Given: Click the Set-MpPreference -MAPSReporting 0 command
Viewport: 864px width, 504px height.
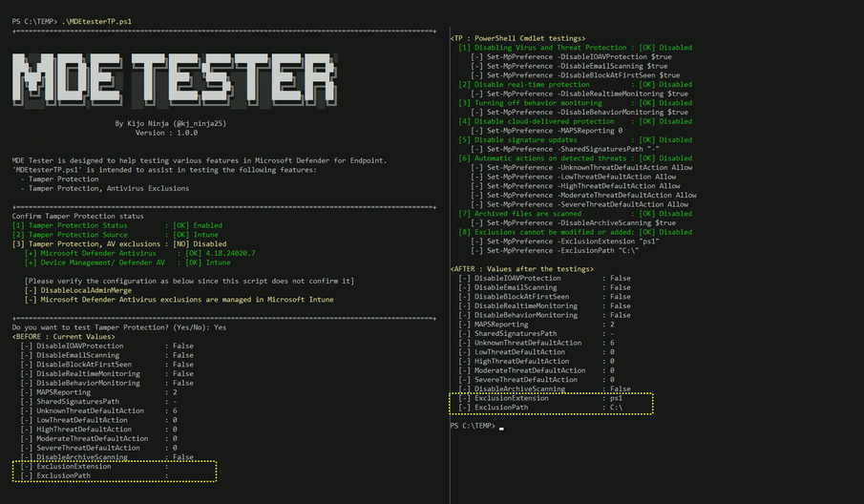Looking at the screenshot, I should click(x=545, y=130).
